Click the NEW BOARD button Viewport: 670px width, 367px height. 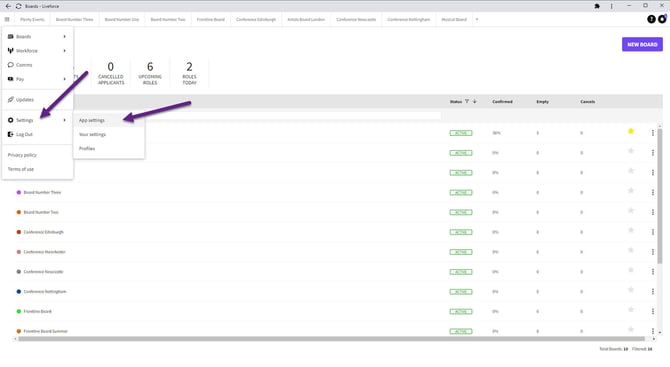coord(642,44)
